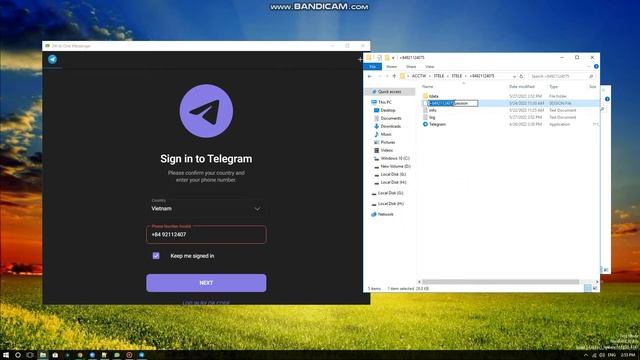This screenshot has width=640, height=360.
Task: Open Downloads in the navigation pane
Action: tap(390, 126)
